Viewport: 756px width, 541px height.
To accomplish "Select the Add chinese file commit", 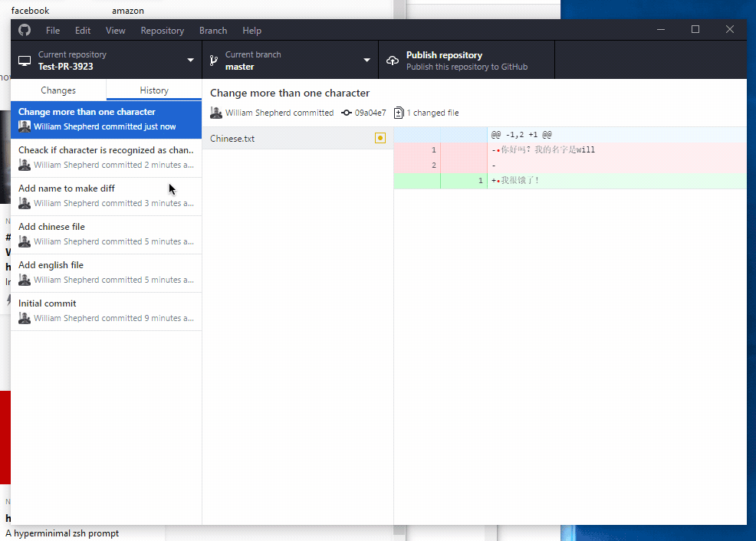I will (x=106, y=232).
